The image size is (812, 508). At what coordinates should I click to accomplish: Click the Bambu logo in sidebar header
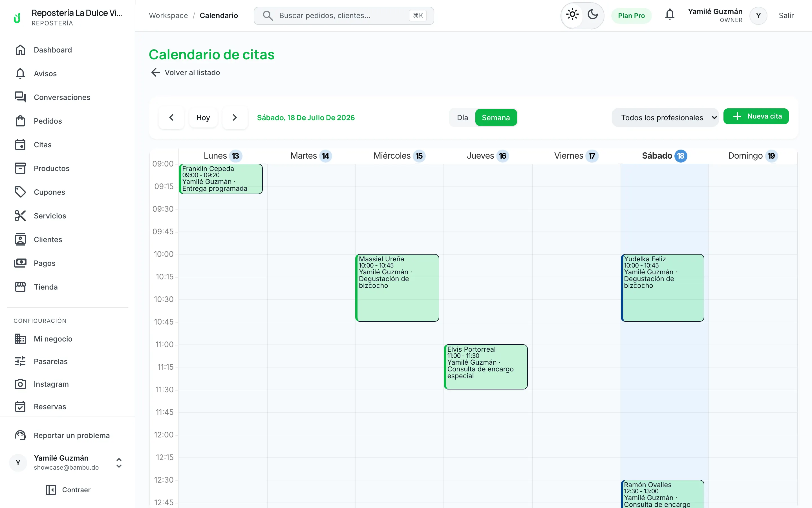tap(17, 18)
